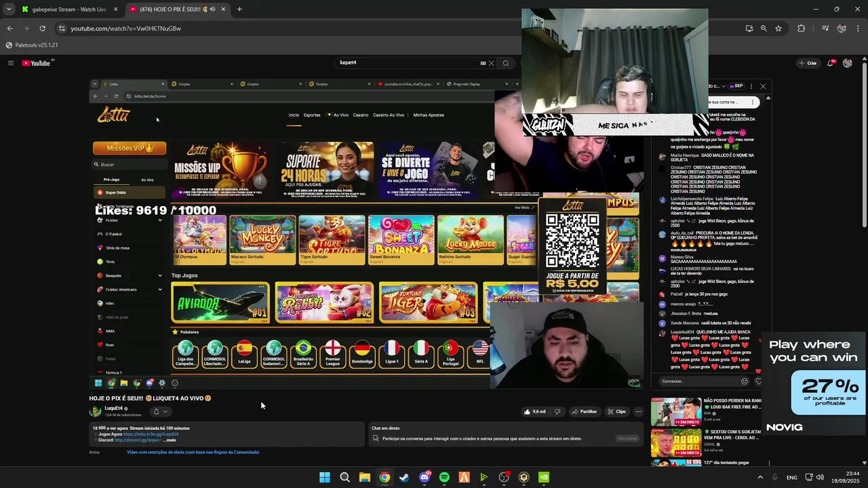Like the video with thumbs up
This screenshot has width=868, height=488.
tap(534, 411)
